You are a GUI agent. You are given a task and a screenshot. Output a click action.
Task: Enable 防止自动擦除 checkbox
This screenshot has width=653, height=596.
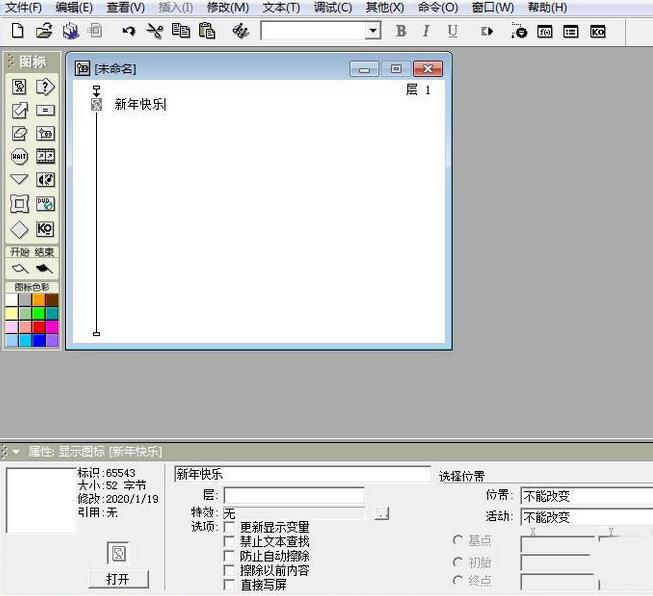(229, 556)
